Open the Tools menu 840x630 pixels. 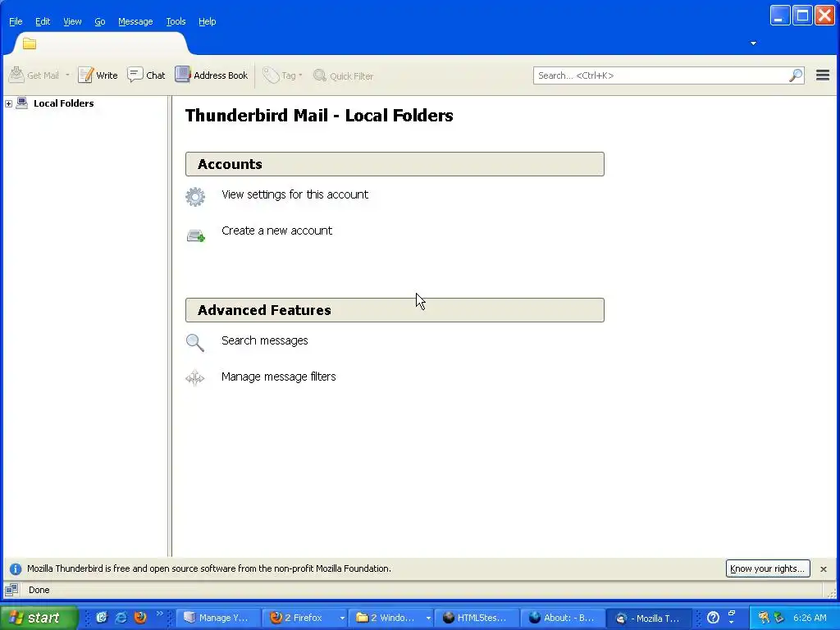coord(176,21)
